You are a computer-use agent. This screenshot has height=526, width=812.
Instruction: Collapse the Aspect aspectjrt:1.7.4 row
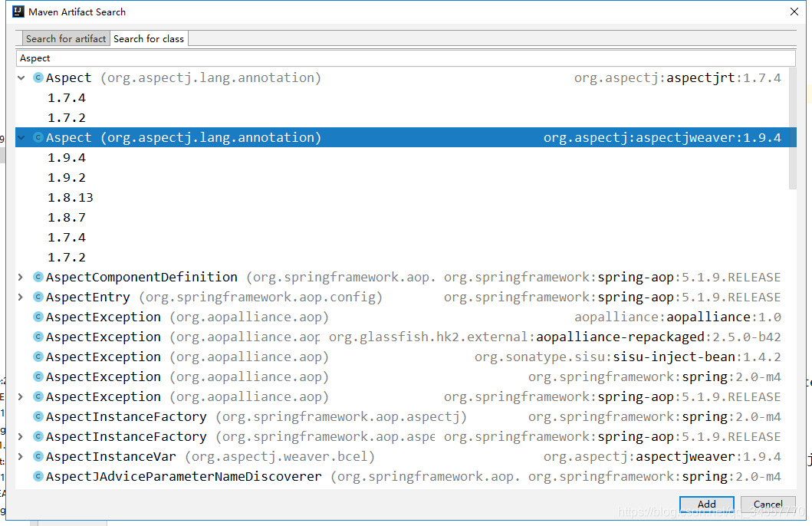tap(21, 77)
